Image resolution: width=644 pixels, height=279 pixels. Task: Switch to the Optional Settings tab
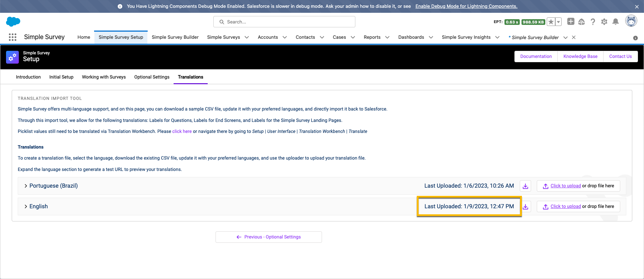click(x=152, y=77)
